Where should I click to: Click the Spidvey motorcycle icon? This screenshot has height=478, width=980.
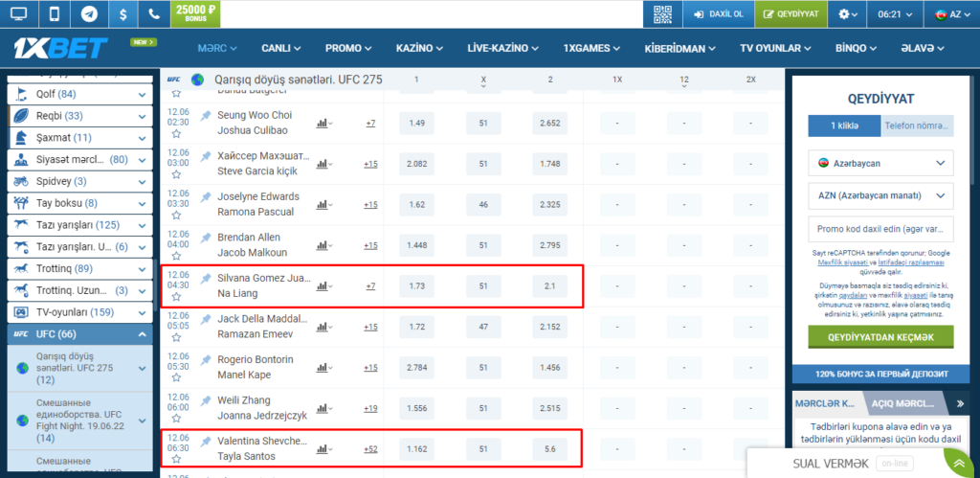click(x=21, y=181)
